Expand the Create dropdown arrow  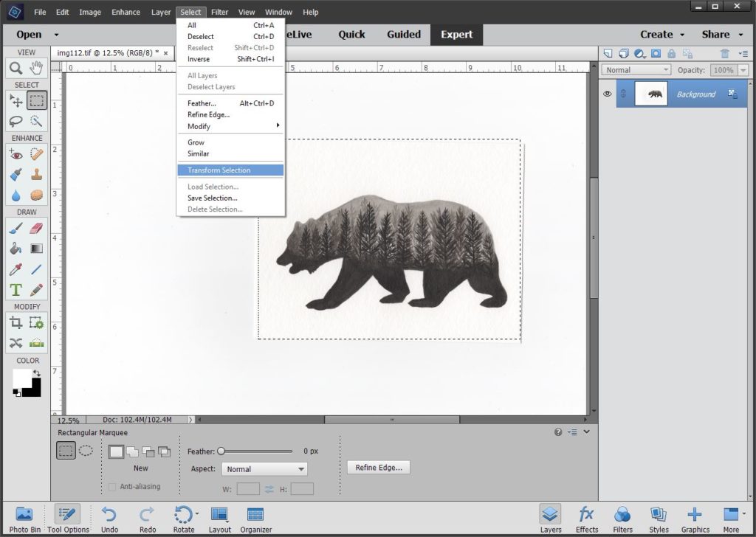(682, 35)
